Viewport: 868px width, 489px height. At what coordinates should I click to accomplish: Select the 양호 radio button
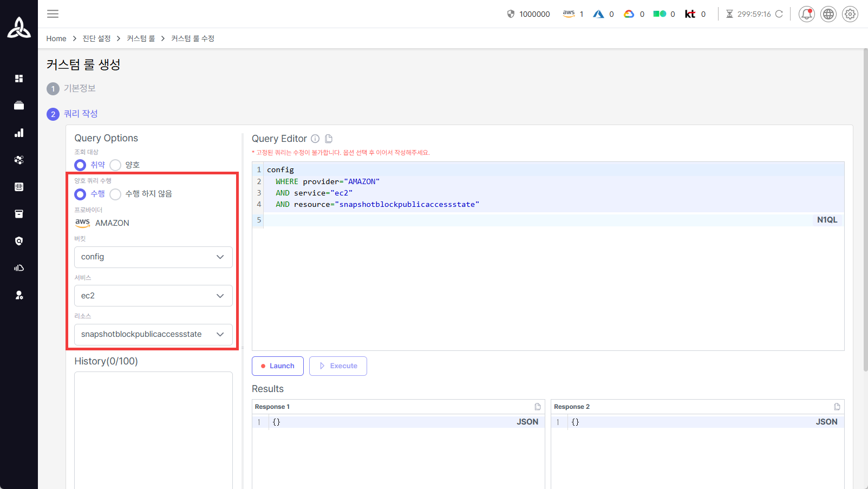115,165
